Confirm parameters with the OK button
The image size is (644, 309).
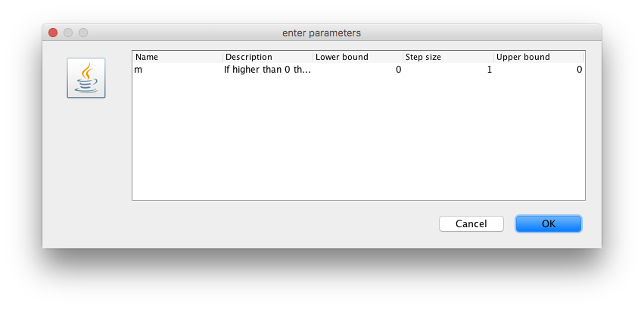click(x=549, y=224)
